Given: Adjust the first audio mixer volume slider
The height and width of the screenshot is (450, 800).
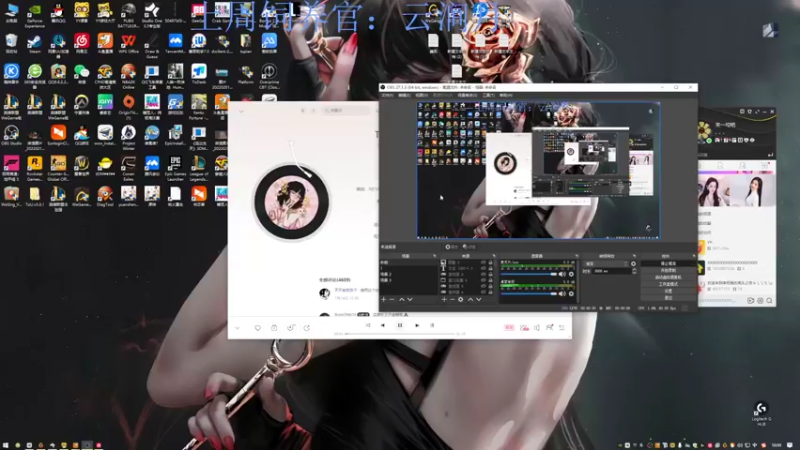Looking at the screenshot, I should [529, 274].
